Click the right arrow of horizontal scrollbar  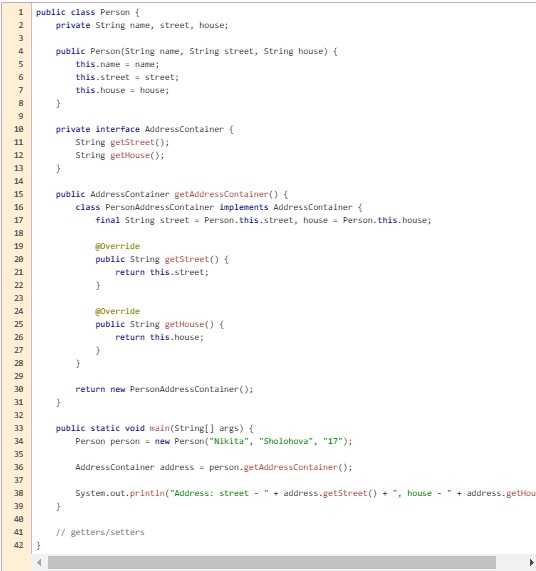(532, 563)
